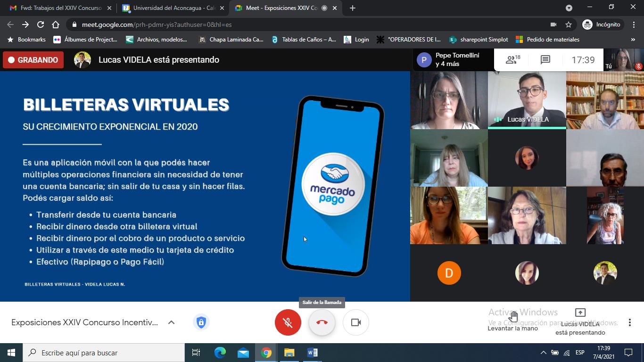Open the Bookmarks folder
The width and height of the screenshot is (644, 362).
point(26,40)
